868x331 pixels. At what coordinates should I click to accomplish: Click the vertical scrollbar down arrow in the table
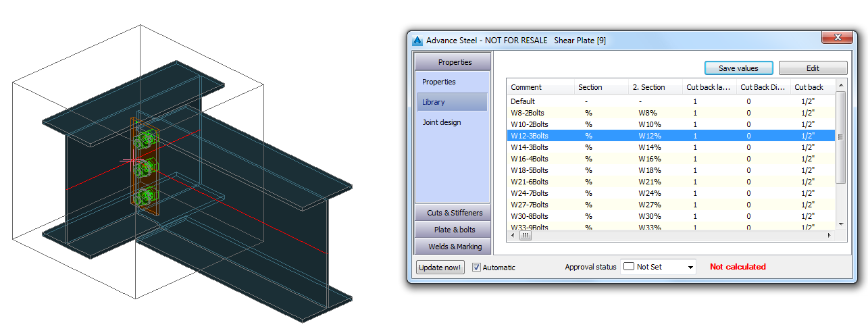(841, 224)
